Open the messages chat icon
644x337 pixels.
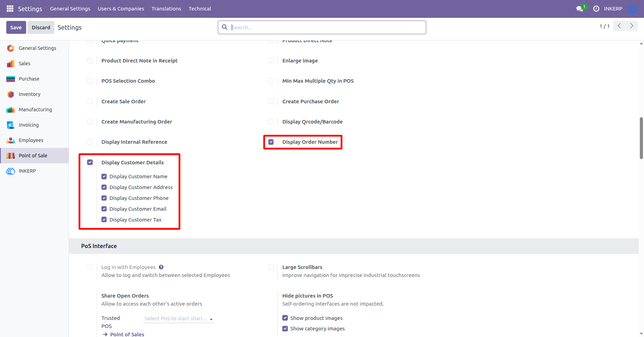click(580, 9)
